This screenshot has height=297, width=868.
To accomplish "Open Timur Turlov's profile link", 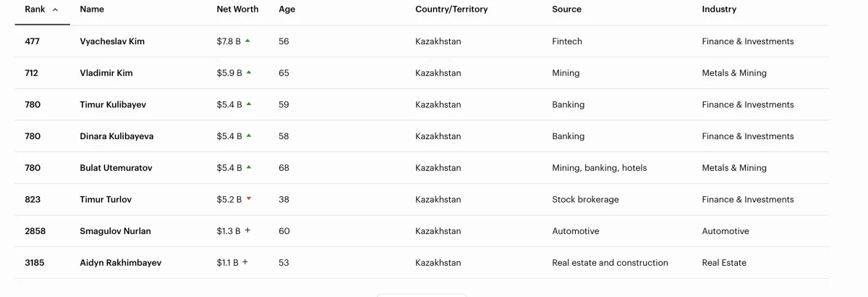I will pos(106,199).
